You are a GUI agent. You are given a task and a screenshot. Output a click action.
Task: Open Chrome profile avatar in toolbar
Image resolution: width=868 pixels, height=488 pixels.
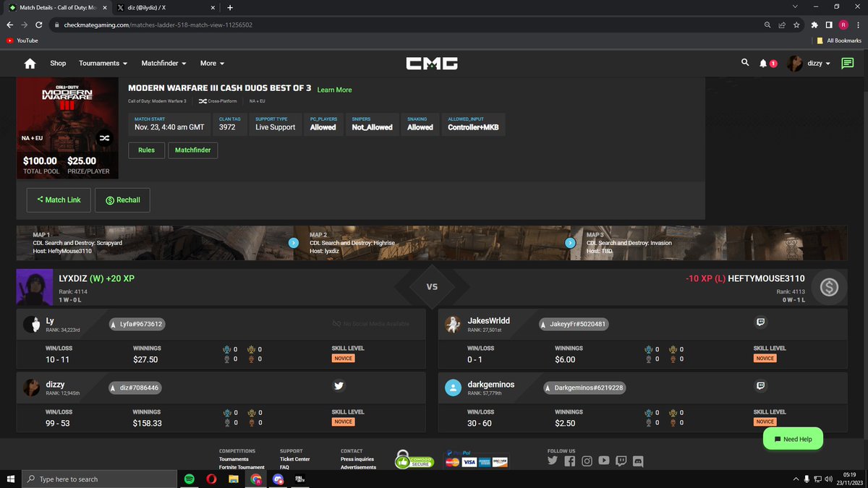843,25
